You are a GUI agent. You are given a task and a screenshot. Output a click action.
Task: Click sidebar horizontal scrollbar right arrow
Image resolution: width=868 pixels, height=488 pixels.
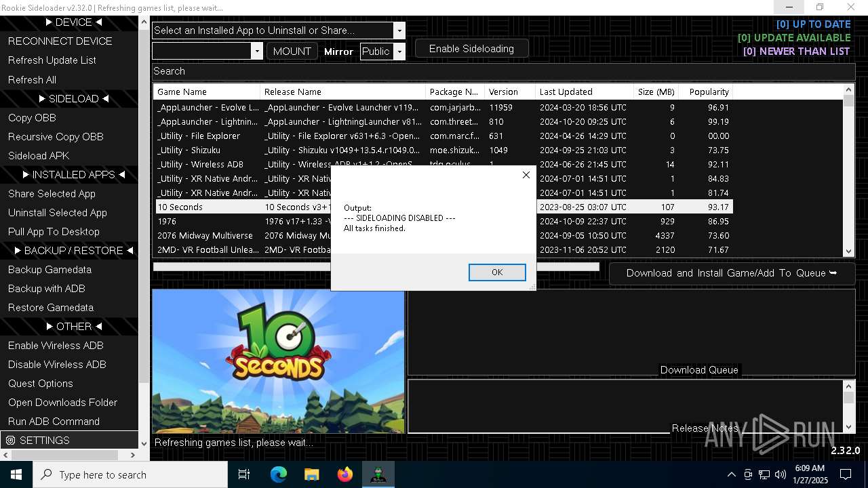(x=132, y=455)
